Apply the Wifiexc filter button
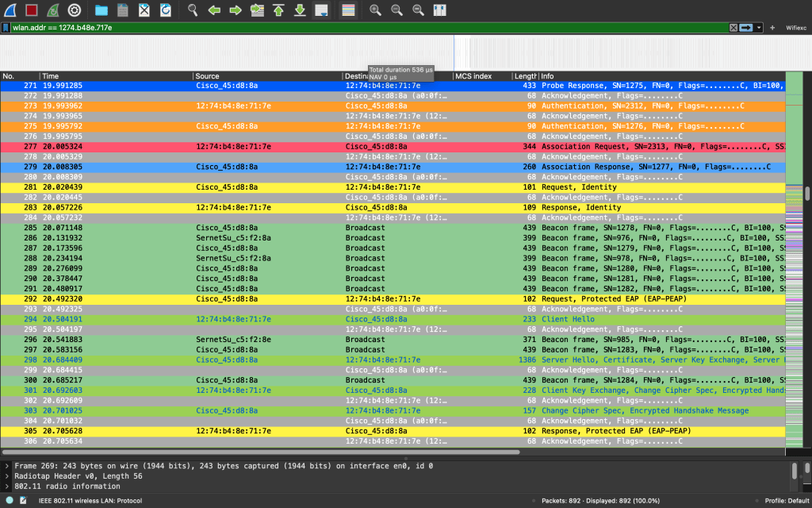This screenshot has width=812, height=508. tap(795, 28)
